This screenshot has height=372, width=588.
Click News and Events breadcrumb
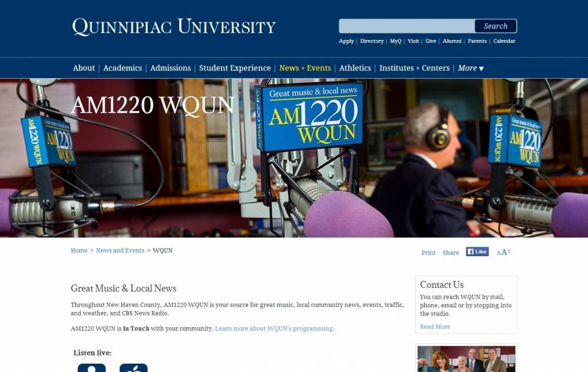point(120,250)
